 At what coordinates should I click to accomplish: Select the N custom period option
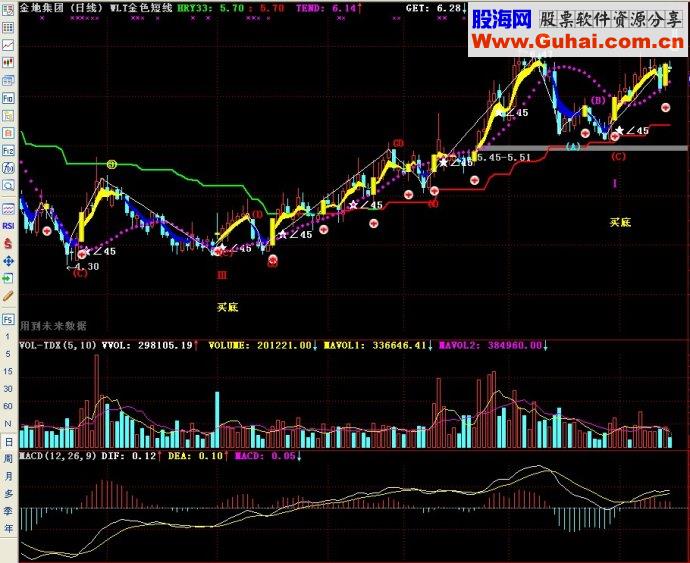coord(7,423)
